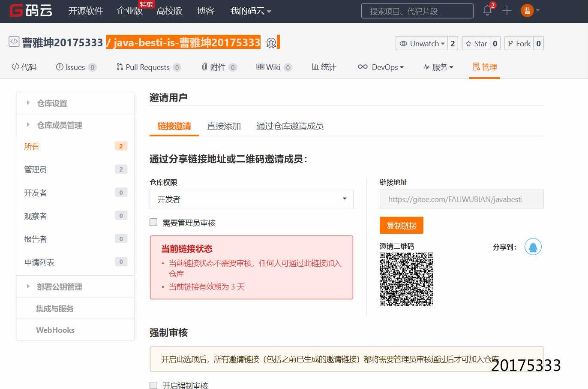Focus the 搜索项目、代码片段 search box
The width and height of the screenshot is (588, 389).
coord(417,11)
